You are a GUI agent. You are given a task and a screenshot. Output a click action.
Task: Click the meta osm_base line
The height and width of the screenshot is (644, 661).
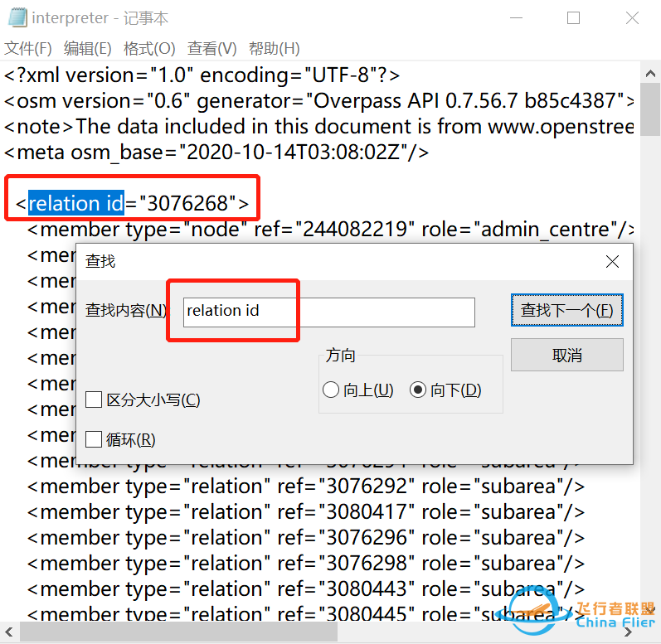click(x=216, y=153)
